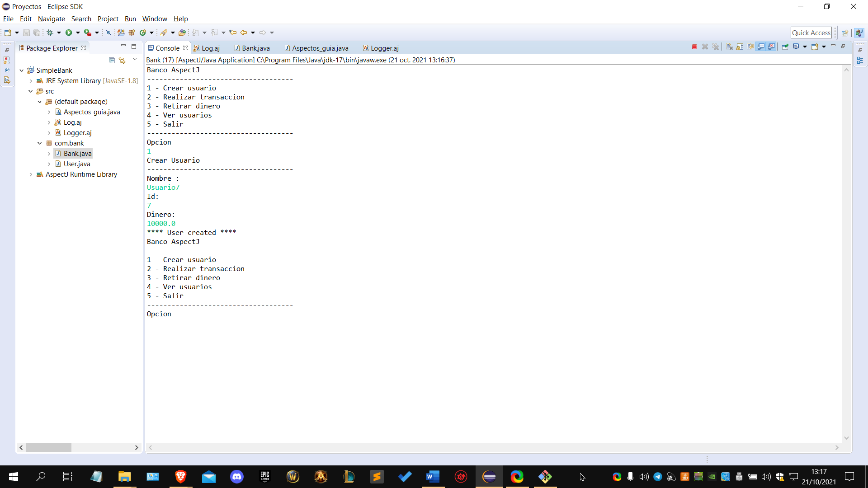
Task: Collapse the src folder in Package Explorer
Action: [x=31, y=91]
